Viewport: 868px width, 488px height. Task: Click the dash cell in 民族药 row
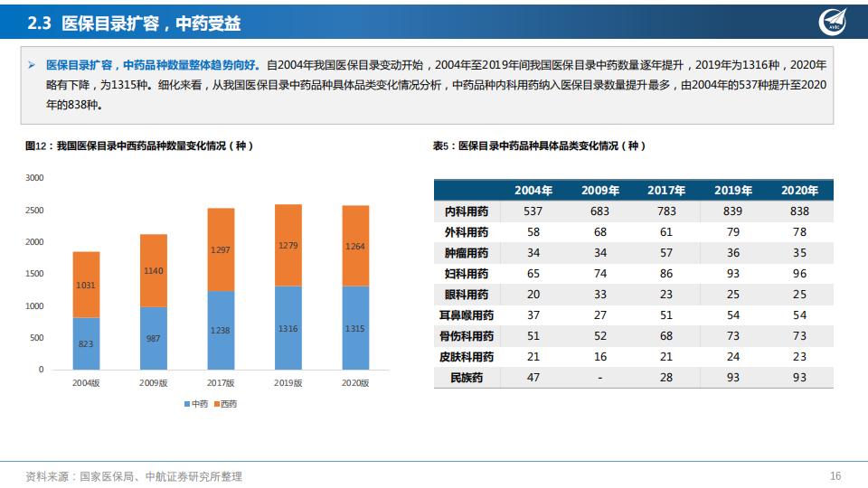(600, 378)
